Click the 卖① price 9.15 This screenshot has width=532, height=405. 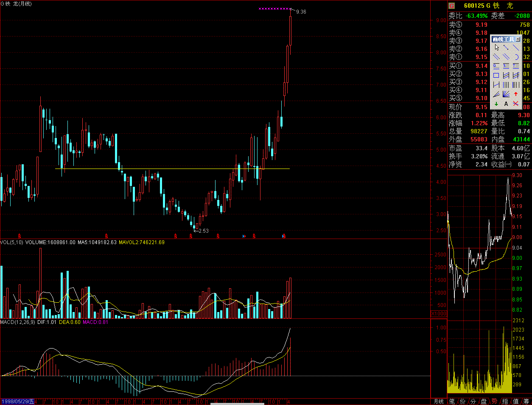[x=482, y=57]
